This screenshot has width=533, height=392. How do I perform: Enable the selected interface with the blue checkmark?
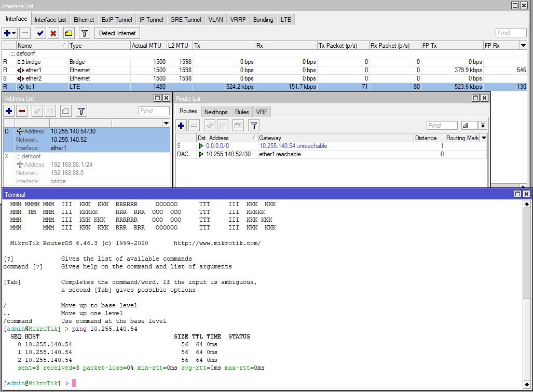[x=40, y=33]
